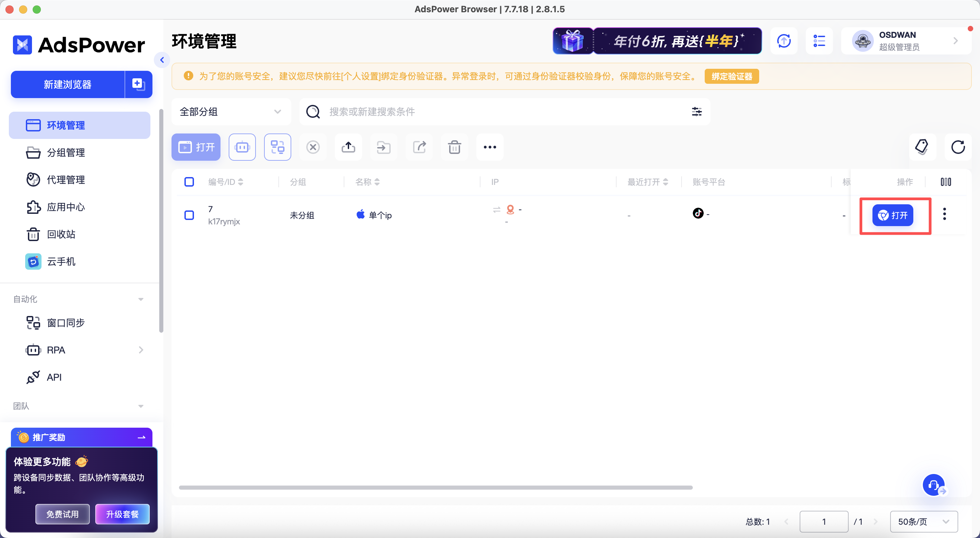
Task: Click the 新建浏览器 button
Action: [68, 84]
